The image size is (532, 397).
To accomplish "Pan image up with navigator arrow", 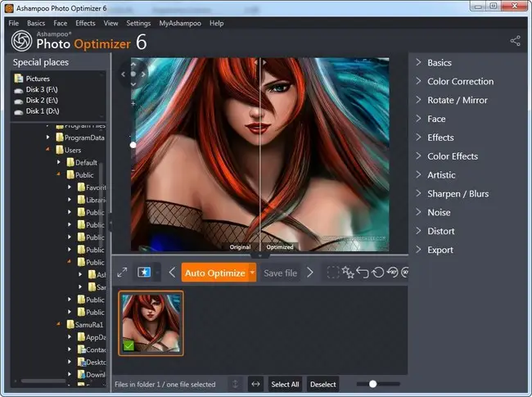I will click(x=133, y=64).
